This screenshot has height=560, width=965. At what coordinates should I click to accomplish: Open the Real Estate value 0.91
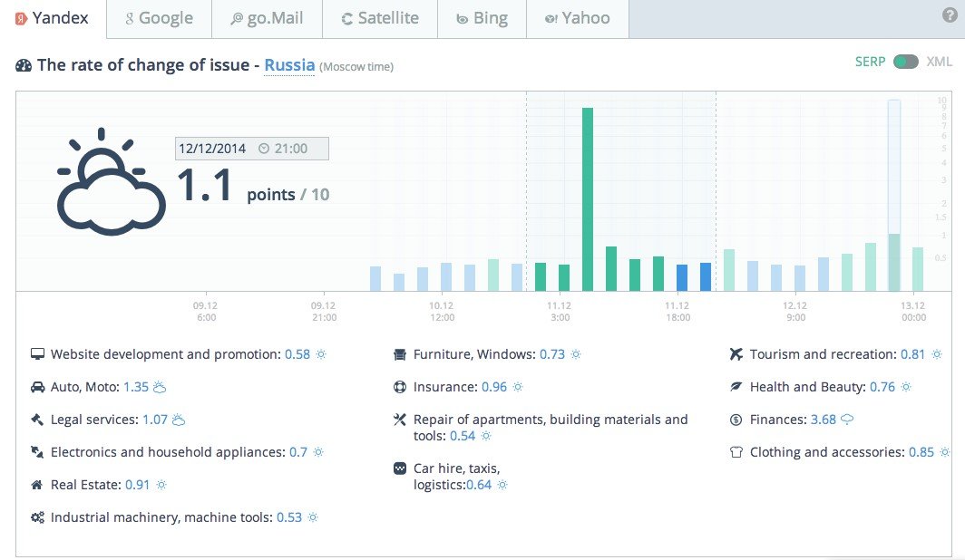click(x=137, y=485)
